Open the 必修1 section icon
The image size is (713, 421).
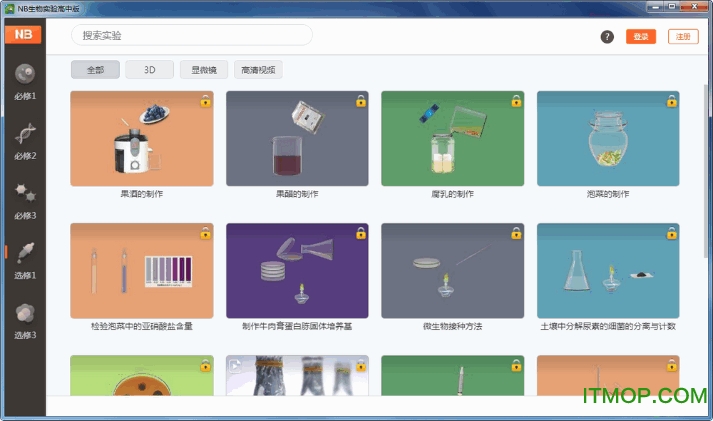click(25, 74)
